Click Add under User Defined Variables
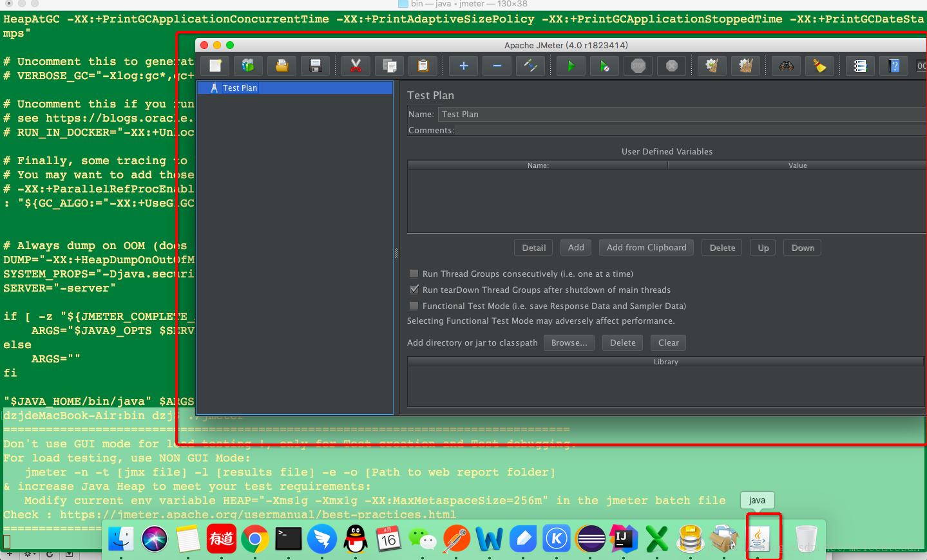Viewport: 927px width, 560px height. pyautogui.click(x=576, y=248)
